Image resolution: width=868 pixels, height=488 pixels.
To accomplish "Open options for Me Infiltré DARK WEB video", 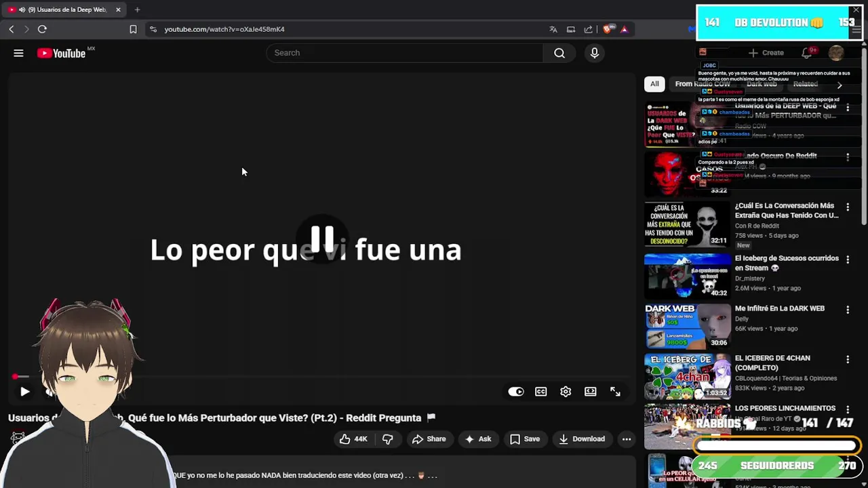I will click(x=848, y=310).
